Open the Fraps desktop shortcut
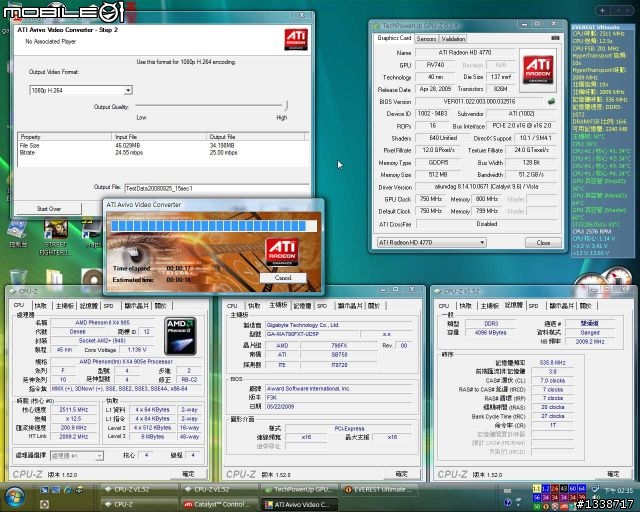 pos(91,236)
